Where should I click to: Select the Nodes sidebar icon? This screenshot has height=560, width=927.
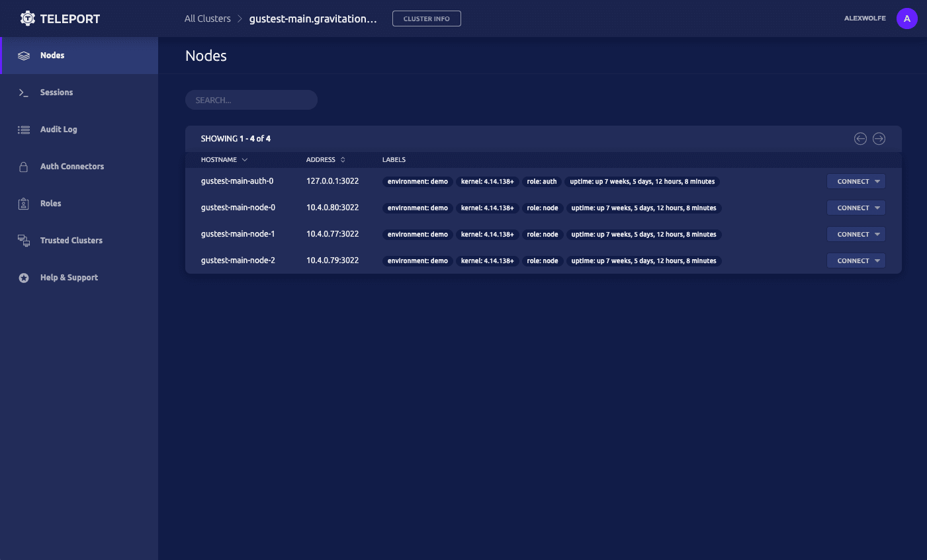pos(24,56)
